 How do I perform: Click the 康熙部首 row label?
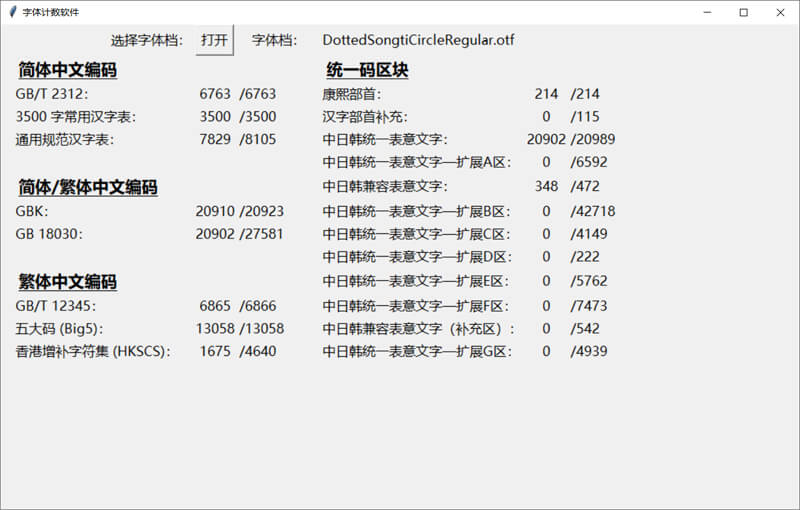[352, 94]
